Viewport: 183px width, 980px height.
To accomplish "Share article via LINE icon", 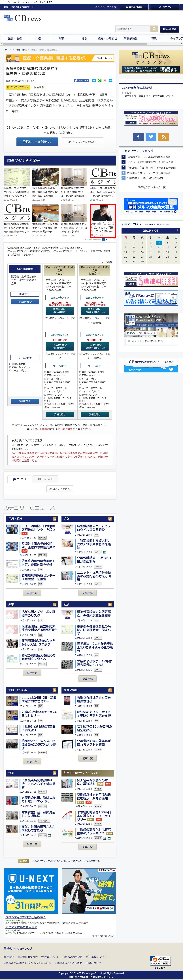I will [x=99, y=81].
